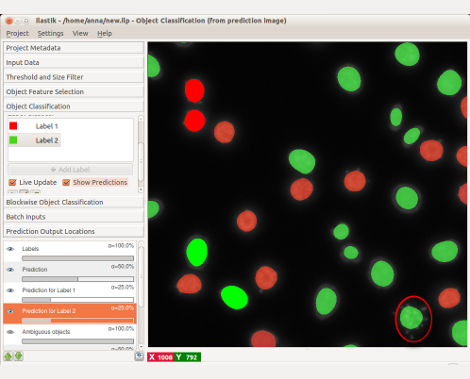Toggle the eye icon for Prediction for Label 1
This screenshot has width=470, height=379.
pyautogui.click(x=10, y=290)
